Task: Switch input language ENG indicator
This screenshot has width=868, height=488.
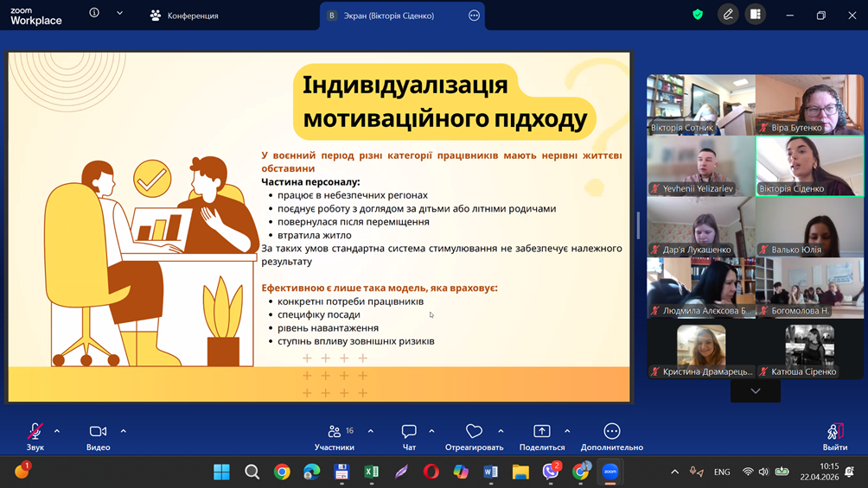Action: click(722, 472)
